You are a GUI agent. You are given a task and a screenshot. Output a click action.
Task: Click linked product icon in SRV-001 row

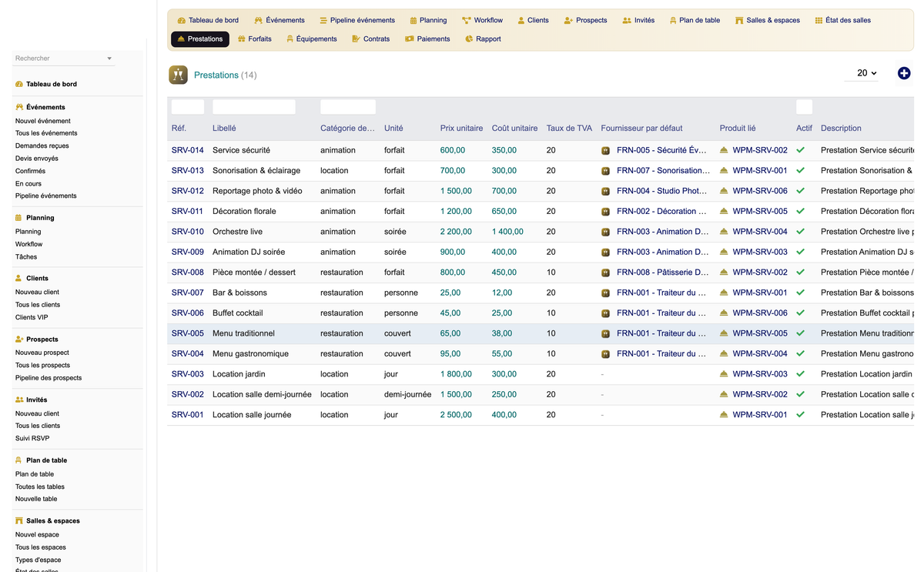pos(724,415)
